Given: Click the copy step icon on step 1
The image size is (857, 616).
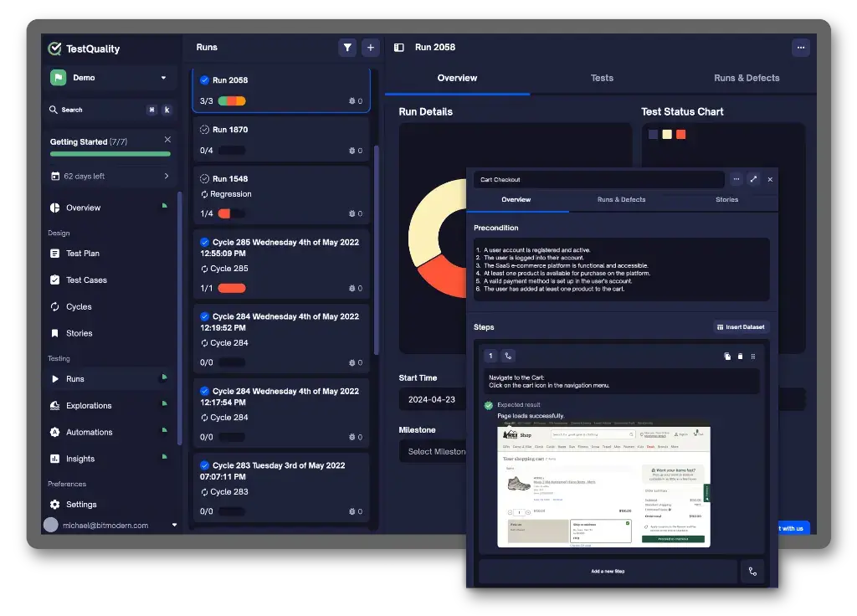Looking at the screenshot, I should pyautogui.click(x=726, y=357).
